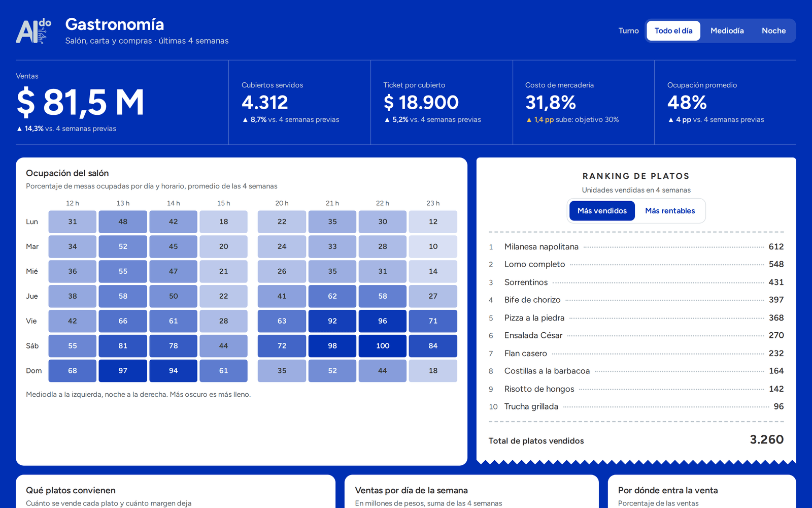This screenshot has width=812, height=508.
Task: Switch shift filter to Mediodía
Action: click(727, 31)
